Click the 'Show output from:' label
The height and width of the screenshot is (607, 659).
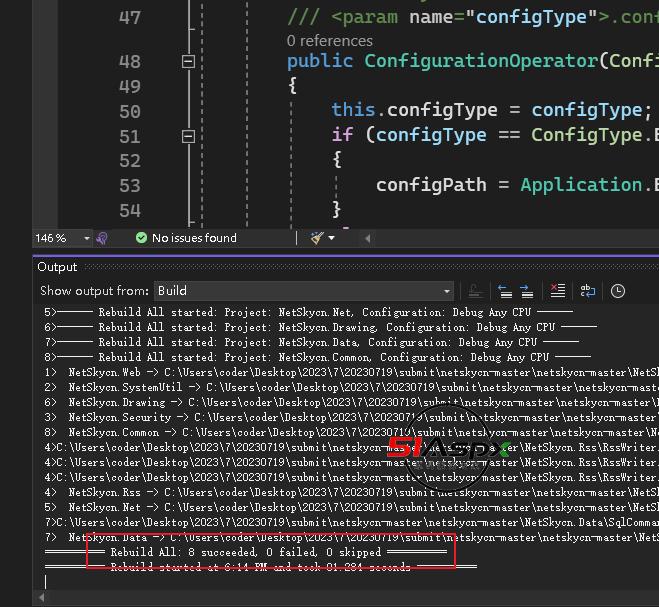click(95, 291)
